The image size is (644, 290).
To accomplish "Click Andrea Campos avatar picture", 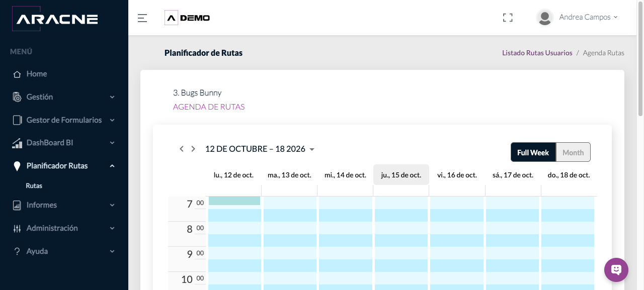I will pos(545,17).
